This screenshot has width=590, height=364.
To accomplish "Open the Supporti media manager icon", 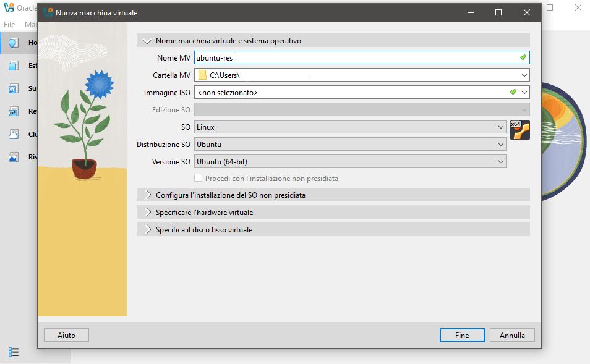I will (12, 88).
